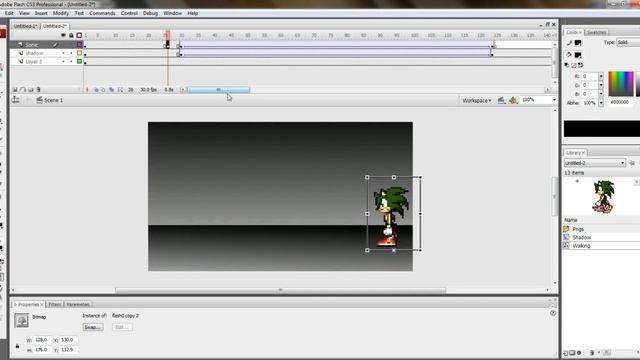Toggle lock dot of Layer 1
640x360 pixels.
pyautogui.click(x=71, y=62)
